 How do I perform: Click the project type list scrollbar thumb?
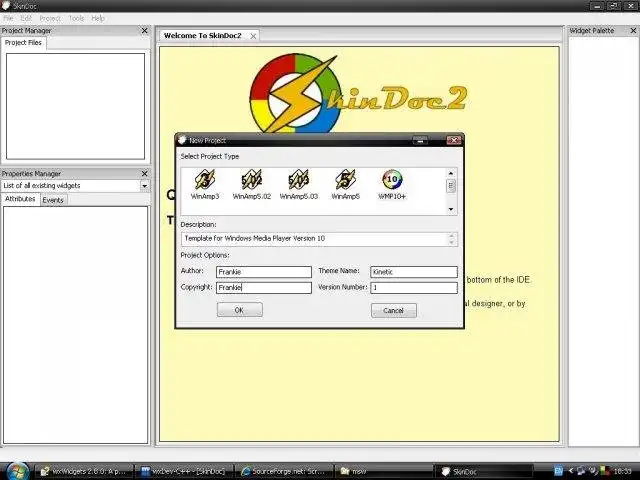pyautogui.click(x=451, y=186)
